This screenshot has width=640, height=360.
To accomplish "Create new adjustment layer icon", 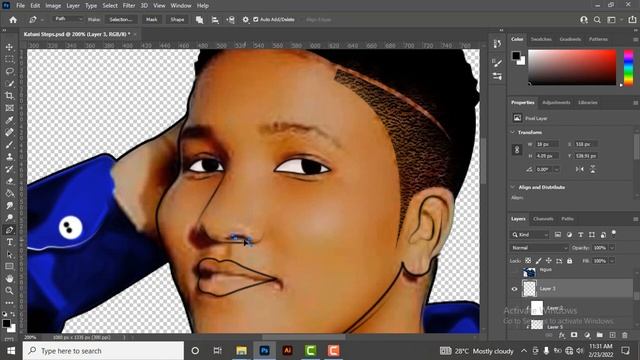I will point(587,335).
